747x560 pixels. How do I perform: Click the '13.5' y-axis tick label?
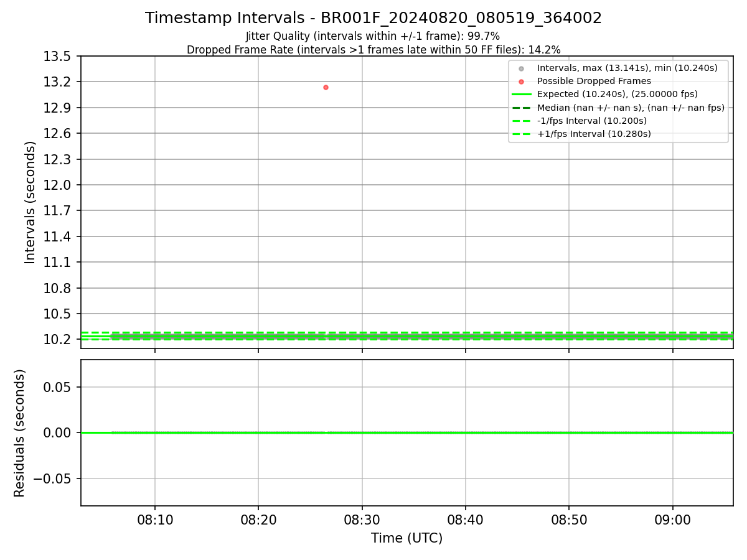[58, 57]
